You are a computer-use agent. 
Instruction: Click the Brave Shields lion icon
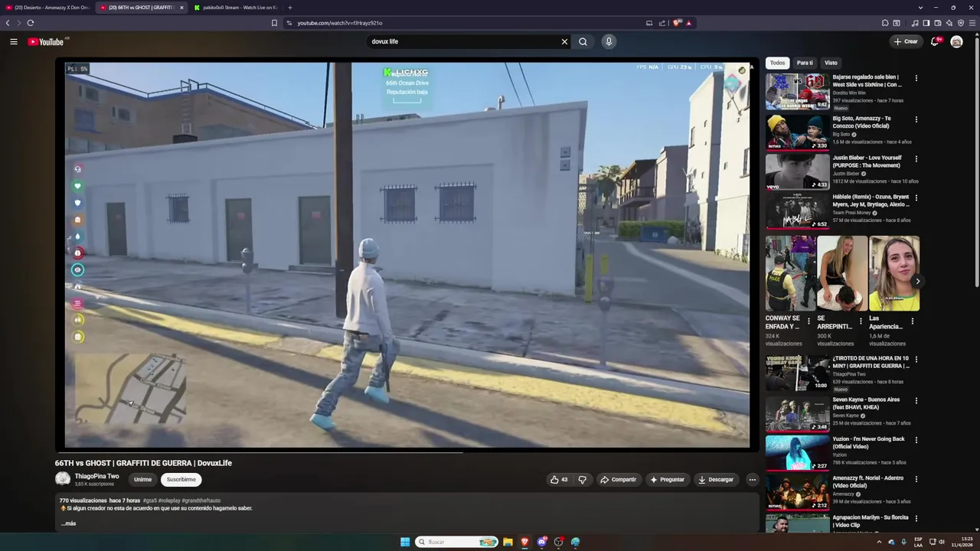(677, 23)
